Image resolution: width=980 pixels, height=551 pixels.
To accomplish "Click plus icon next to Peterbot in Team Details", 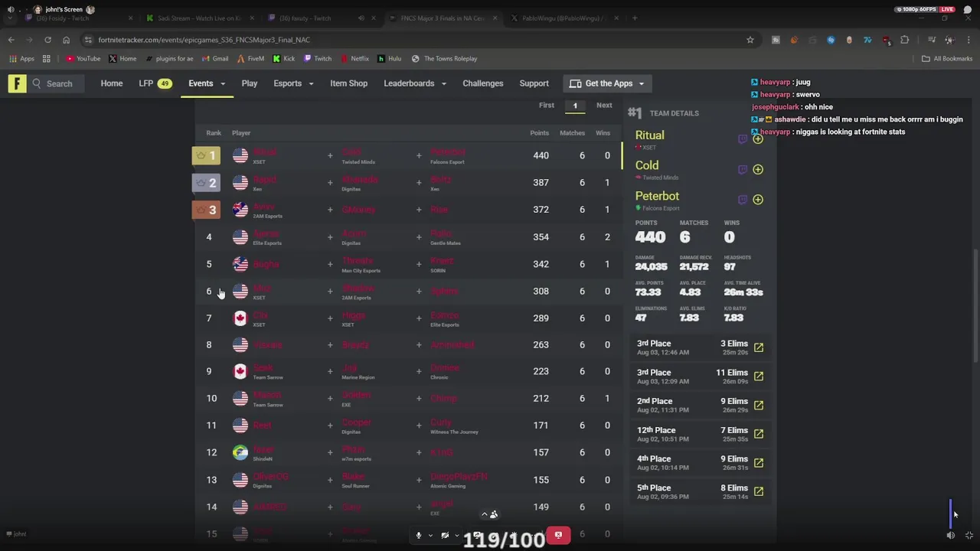I will pos(758,200).
